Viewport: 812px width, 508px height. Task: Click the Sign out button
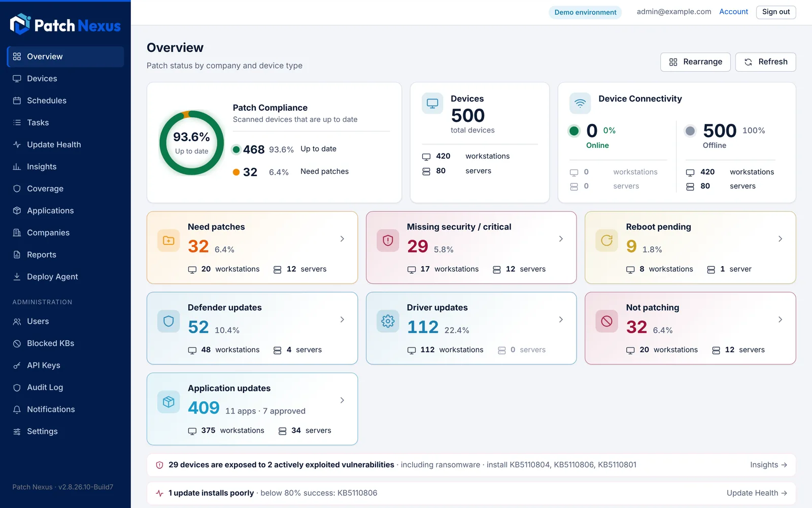pyautogui.click(x=776, y=12)
